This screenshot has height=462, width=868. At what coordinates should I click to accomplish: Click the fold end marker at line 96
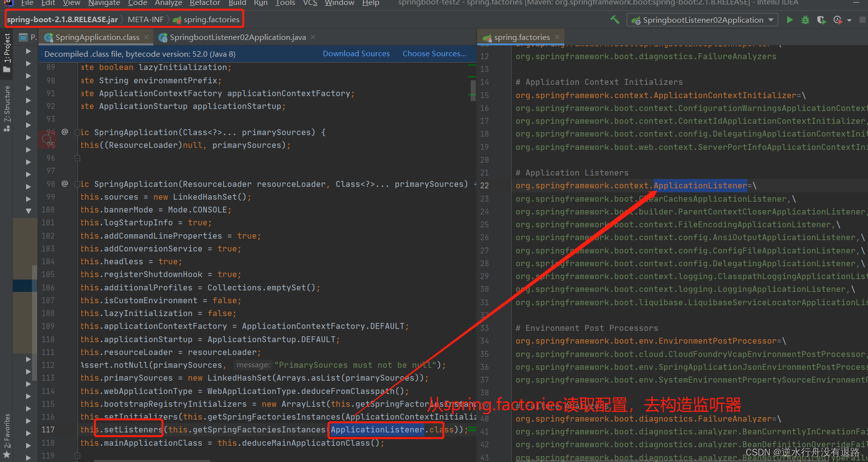(77, 158)
